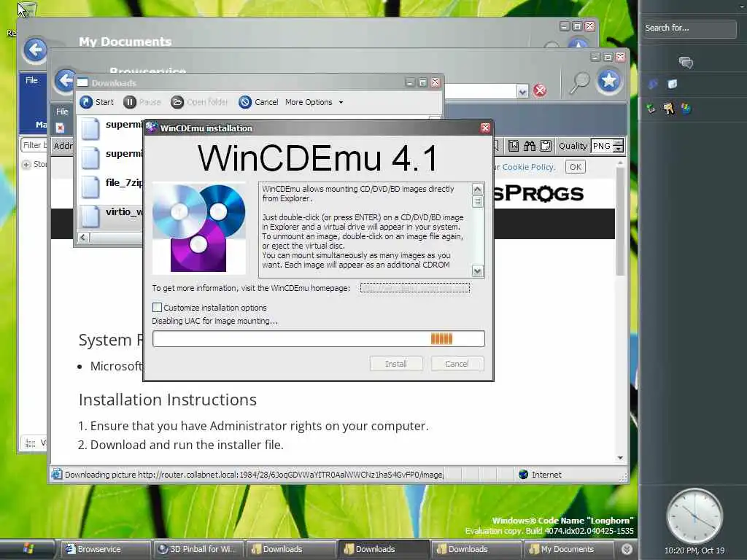
Task: Open the address bar dropdown arrow
Action: pos(522,91)
